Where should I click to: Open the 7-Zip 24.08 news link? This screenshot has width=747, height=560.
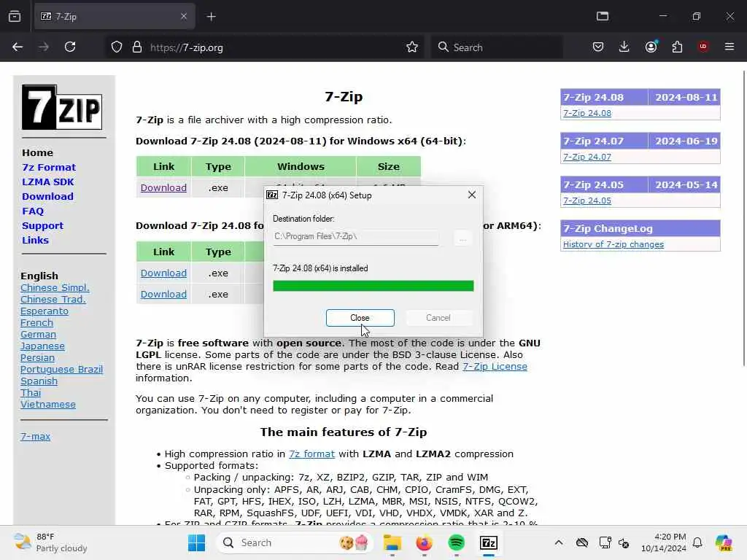tap(587, 113)
